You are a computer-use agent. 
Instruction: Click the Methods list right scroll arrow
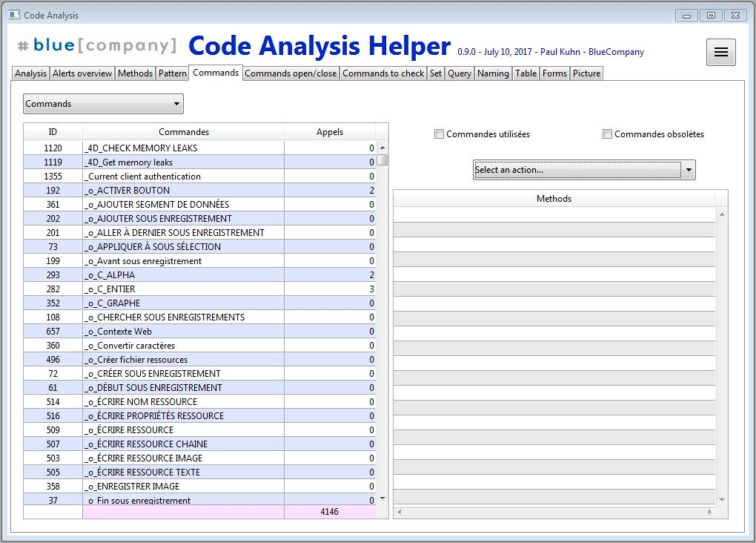(709, 512)
